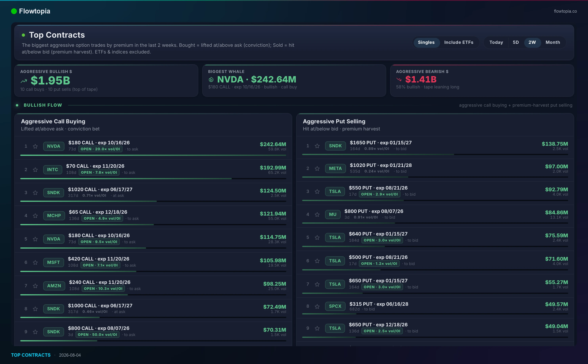Image resolution: width=588 pixels, height=364 pixels.
Task: Star the NVDA $114.75M call row
Action: (x=35, y=239)
